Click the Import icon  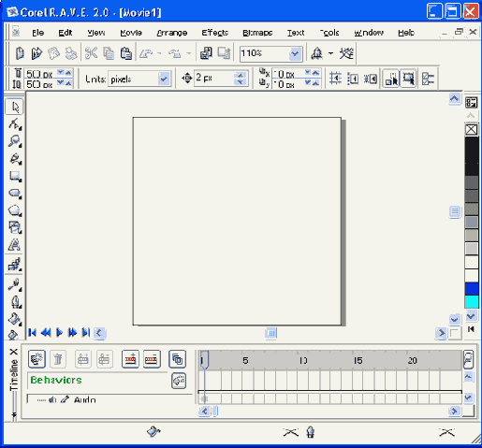[x=206, y=53]
